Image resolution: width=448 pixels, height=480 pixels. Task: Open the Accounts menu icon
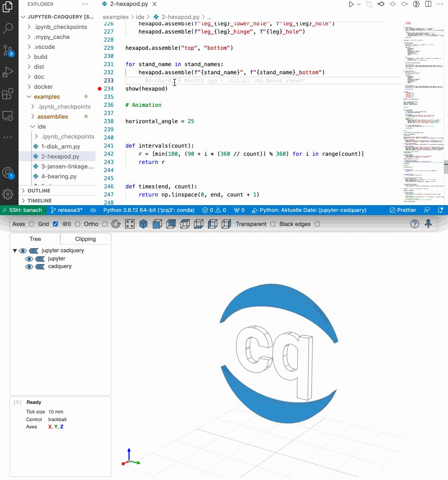pyautogui.click(x=8, y=173)
